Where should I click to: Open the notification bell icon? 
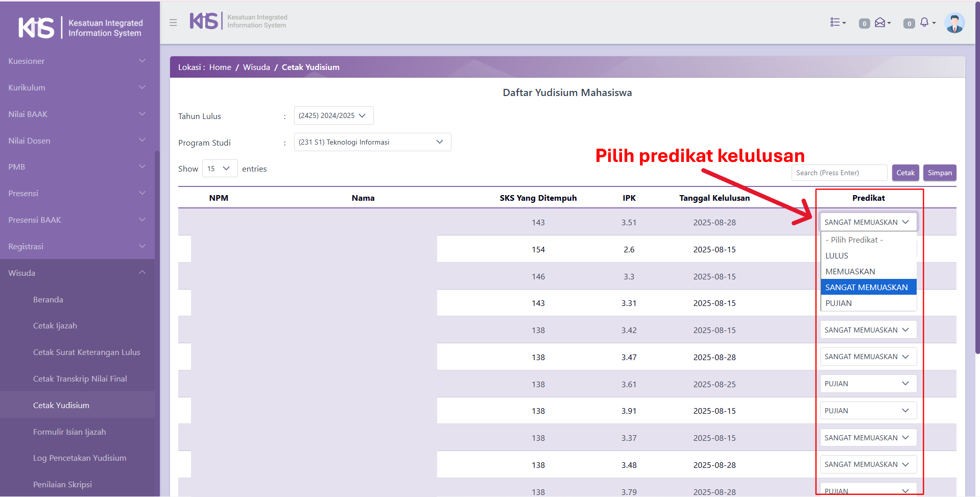point(926,22)
